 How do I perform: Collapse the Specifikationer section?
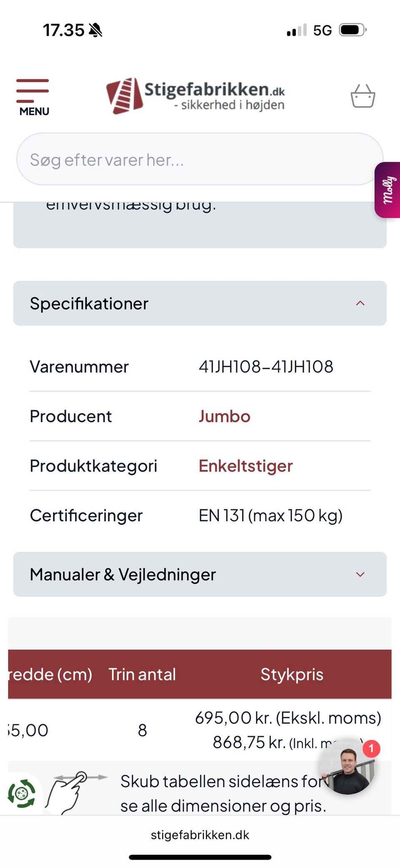[x=200, y=303]
